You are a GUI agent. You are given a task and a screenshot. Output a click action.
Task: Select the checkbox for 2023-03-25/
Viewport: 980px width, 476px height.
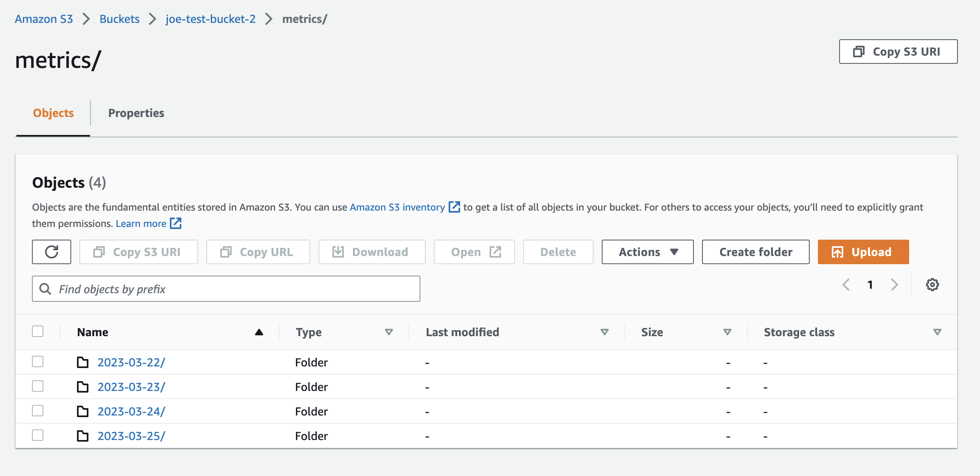[x=38, y=435]
